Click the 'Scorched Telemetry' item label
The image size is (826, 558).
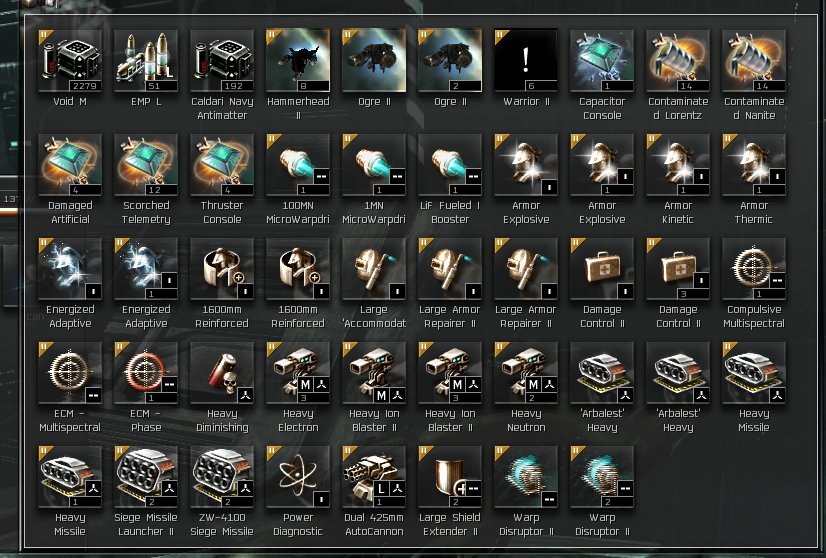tap(146, 212)
